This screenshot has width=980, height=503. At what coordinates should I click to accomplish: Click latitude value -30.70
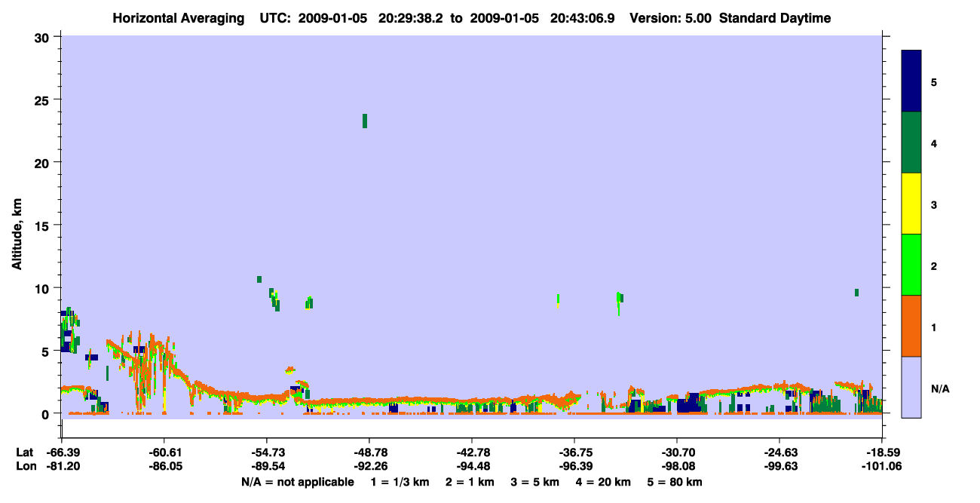coord(677,452)
